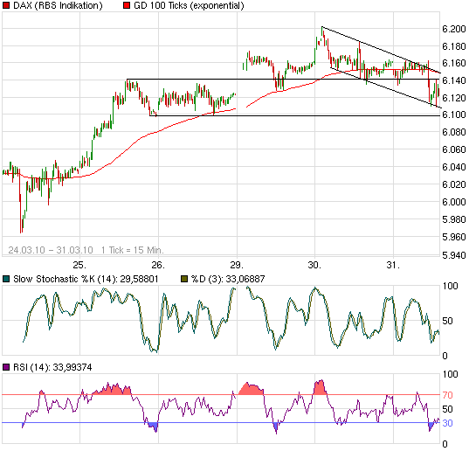Image resolution: width=476 pixels, height=451 pixels.
Task: Click the olive %D (3) legend swatch
Action: click(184, 279)
